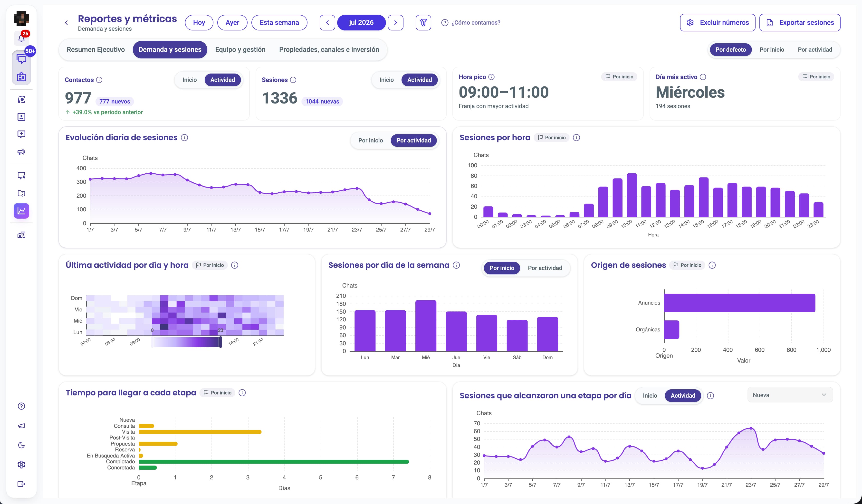Go to previous month with left chevron
The width and height of the screenshot is (862, 504).
(327, 23)
